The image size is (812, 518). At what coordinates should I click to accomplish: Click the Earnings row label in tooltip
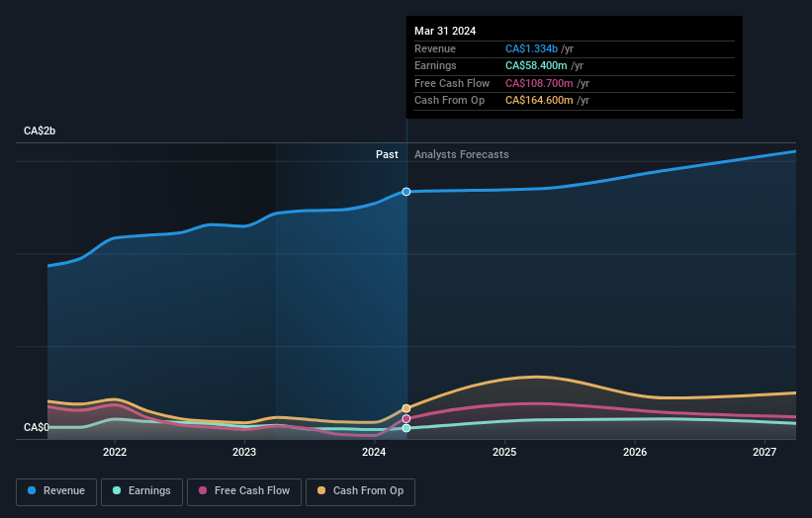point(435,65)
